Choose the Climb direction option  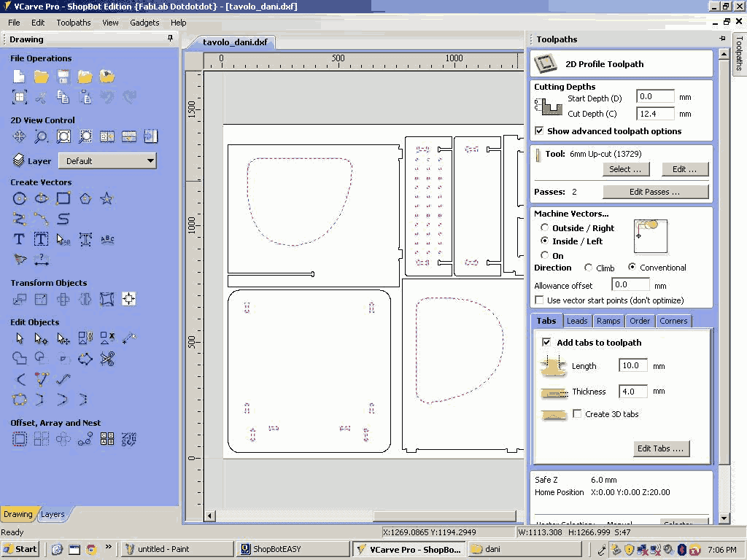pos(589,268)
